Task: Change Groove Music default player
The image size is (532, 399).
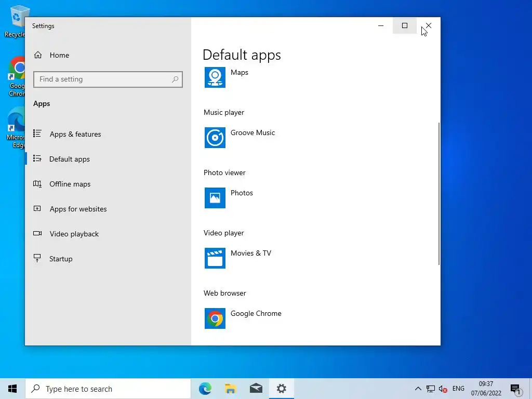Action: [253, 132]
